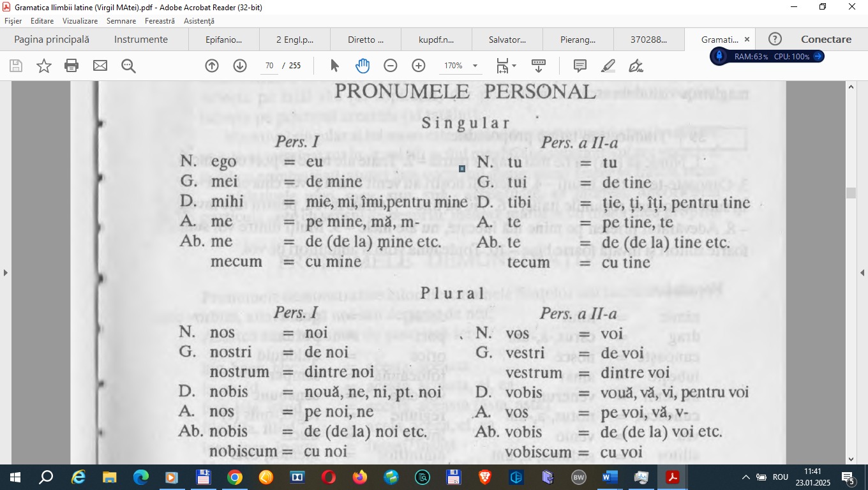Click the heading 'PRONUMELE PERSONAL'
868x490 pixels.
point(465,92)
